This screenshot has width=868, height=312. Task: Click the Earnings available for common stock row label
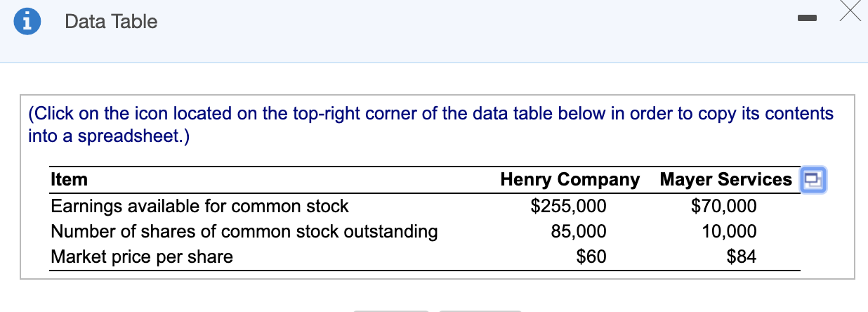pyautogui.click(x=199, y=206)
